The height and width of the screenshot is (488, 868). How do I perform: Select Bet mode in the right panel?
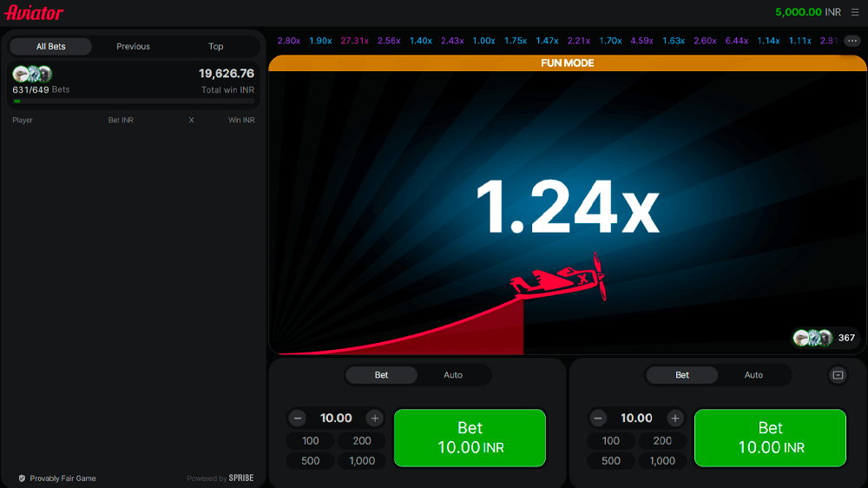tap(682, 375)
